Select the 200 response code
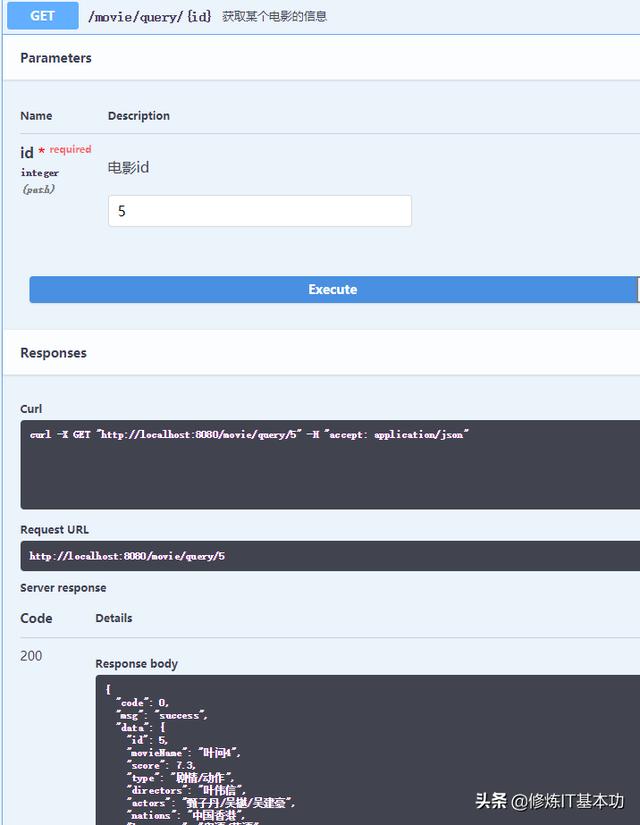 [x=31, y=656]
